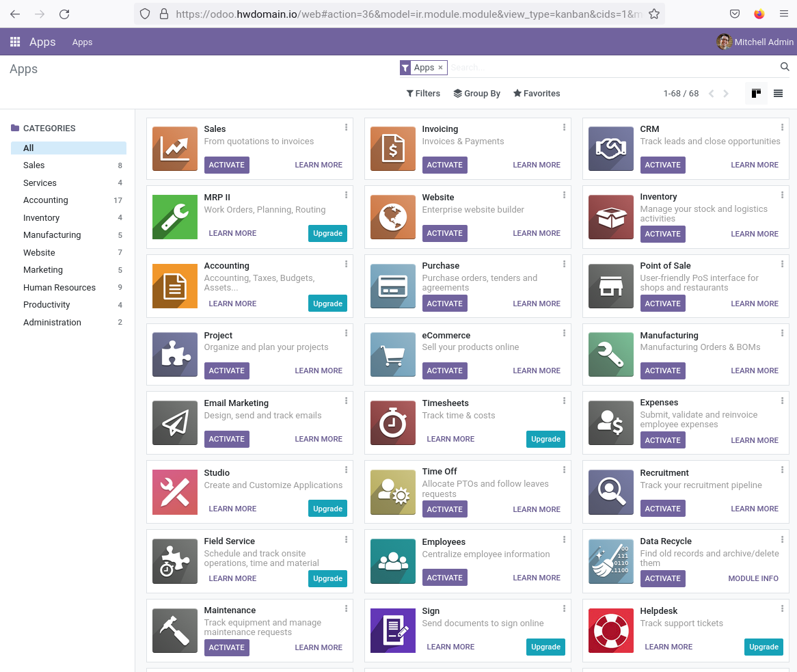Open the browser hamburger menu
The height and width of the screenshot is (672, 797).
[784, 14]
